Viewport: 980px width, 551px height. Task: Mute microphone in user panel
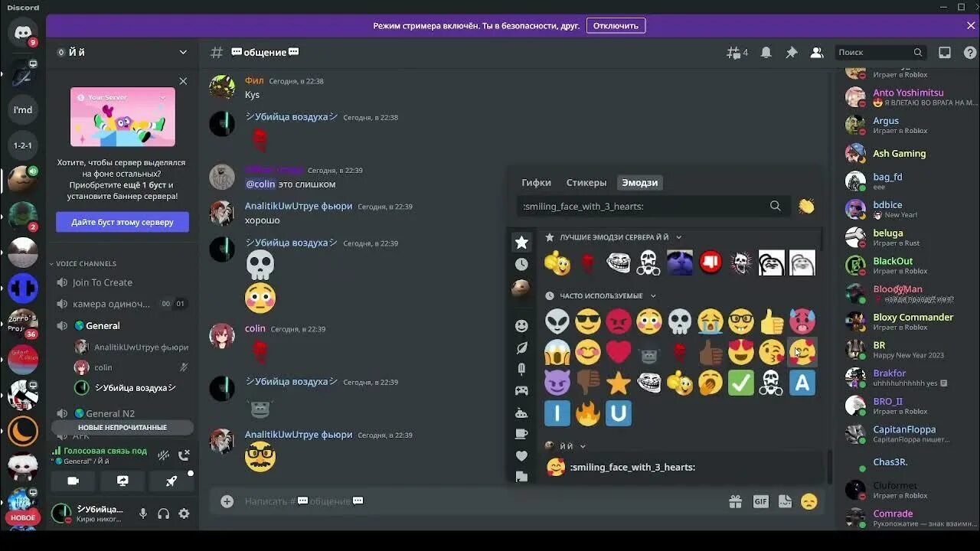point(143,514)
